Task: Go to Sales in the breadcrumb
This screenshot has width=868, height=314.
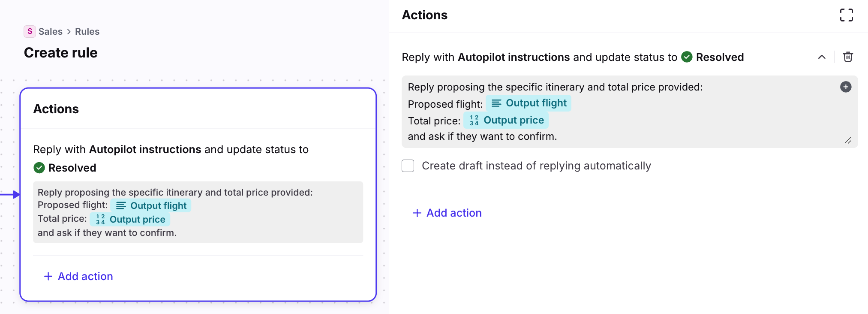Action: tap(50, 32)
